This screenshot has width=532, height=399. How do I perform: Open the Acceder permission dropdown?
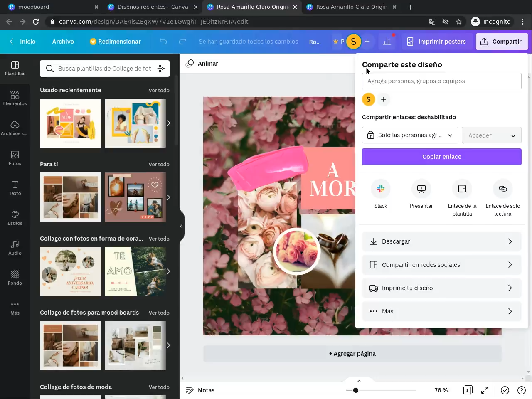click(492, 135)
